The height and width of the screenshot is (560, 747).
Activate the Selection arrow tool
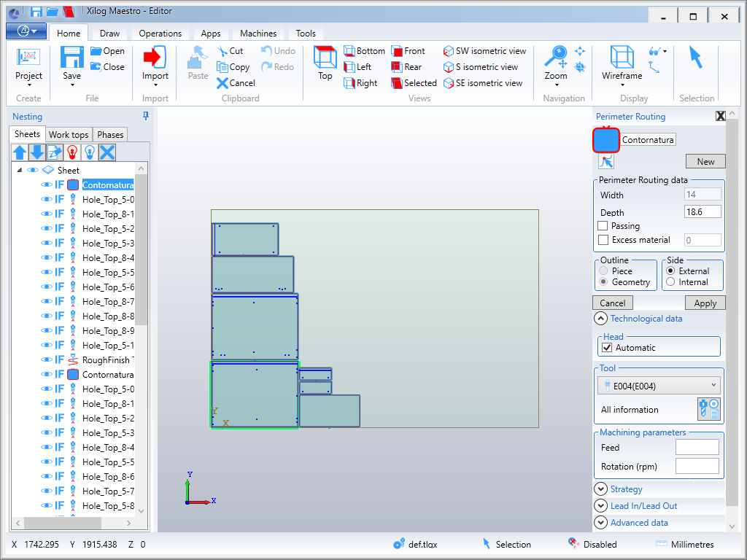click(695, 57)
